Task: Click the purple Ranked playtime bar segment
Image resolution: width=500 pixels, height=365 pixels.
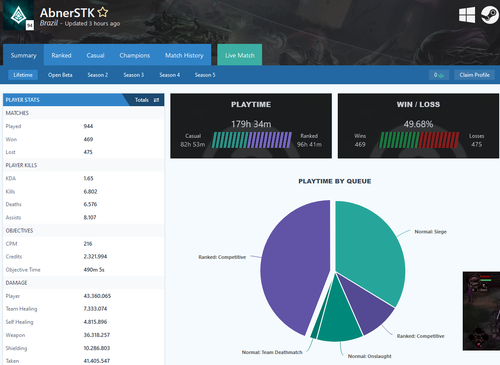Action: point(270,140)
